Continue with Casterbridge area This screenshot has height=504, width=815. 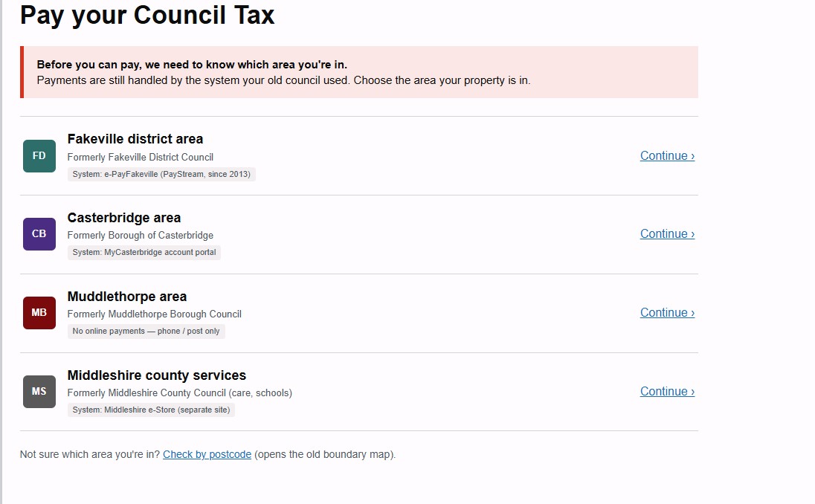tap(667, 234)
